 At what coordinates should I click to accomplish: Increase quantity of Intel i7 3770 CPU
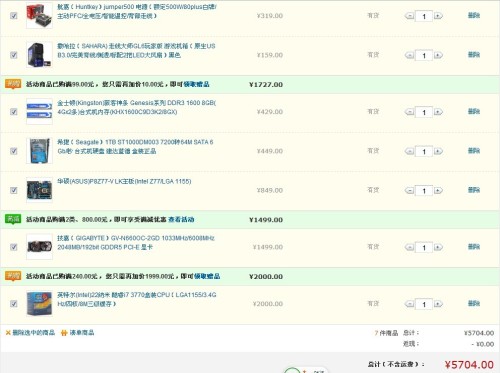point(438,304)
